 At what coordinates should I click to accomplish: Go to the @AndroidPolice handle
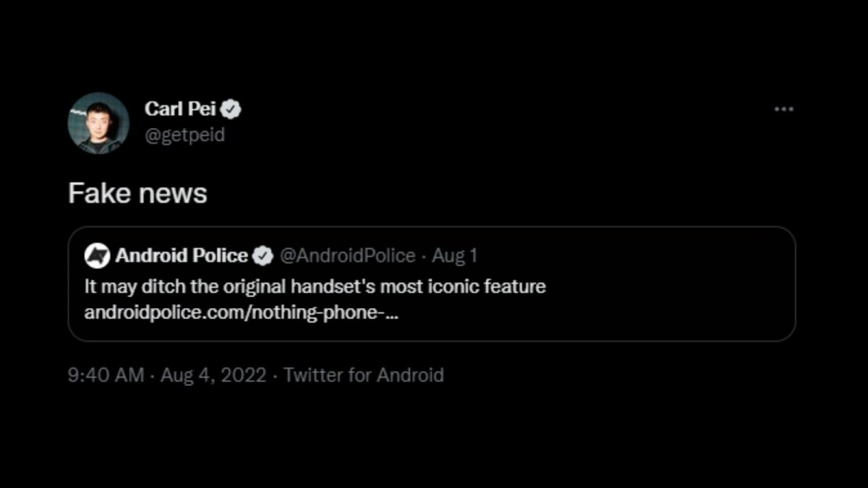pos(347,256)
